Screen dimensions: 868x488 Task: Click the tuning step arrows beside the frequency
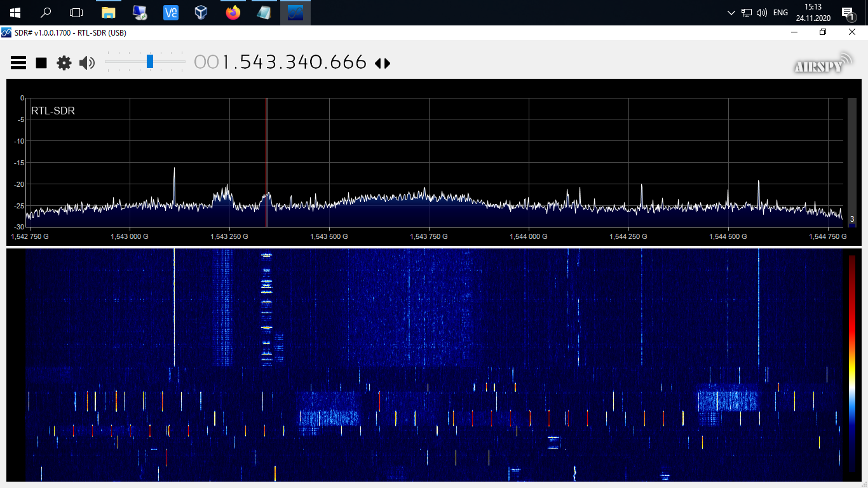click(x=383, y=63)
